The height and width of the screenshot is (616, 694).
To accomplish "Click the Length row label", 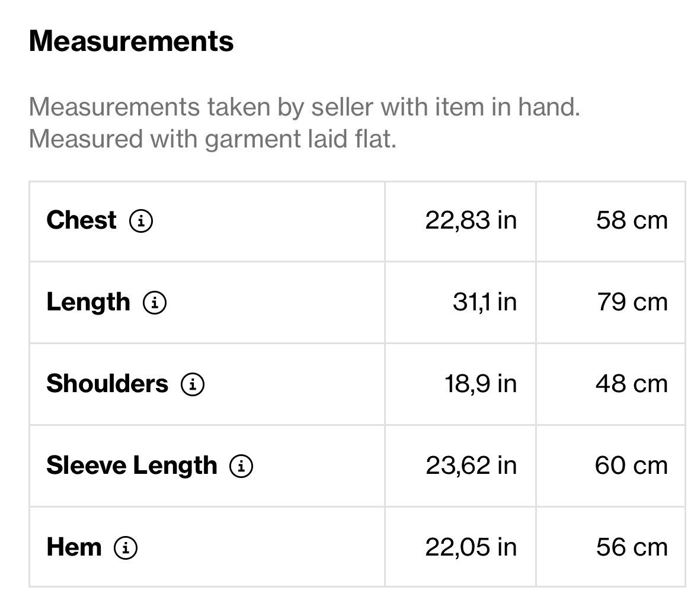I will pos(88,303).
